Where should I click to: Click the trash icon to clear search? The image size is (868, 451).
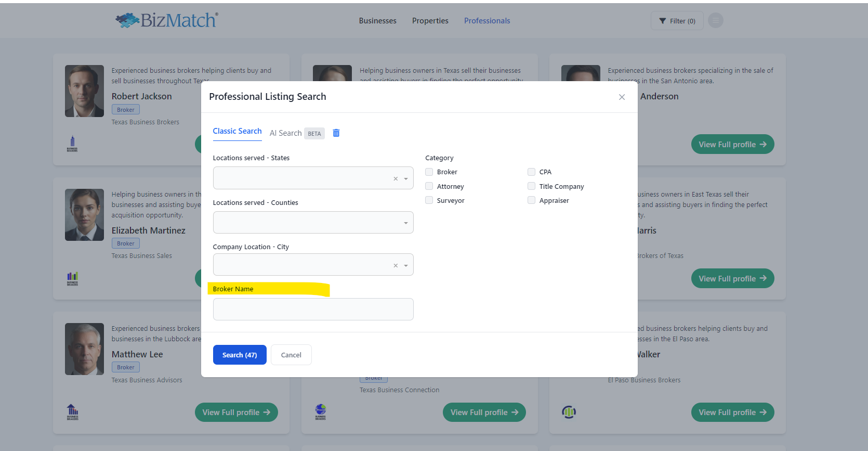tap(336, 133)
